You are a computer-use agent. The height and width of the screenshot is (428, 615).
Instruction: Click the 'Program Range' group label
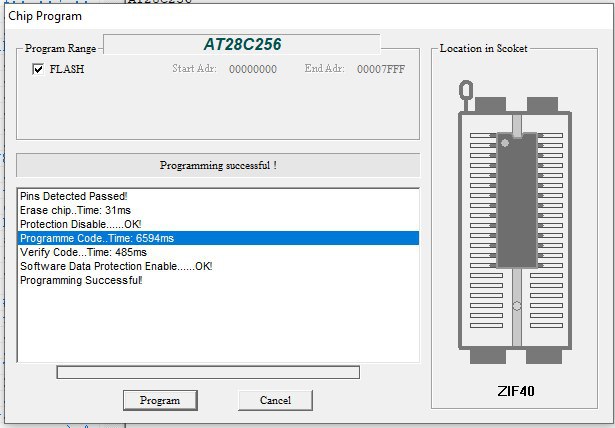point(60,48)
